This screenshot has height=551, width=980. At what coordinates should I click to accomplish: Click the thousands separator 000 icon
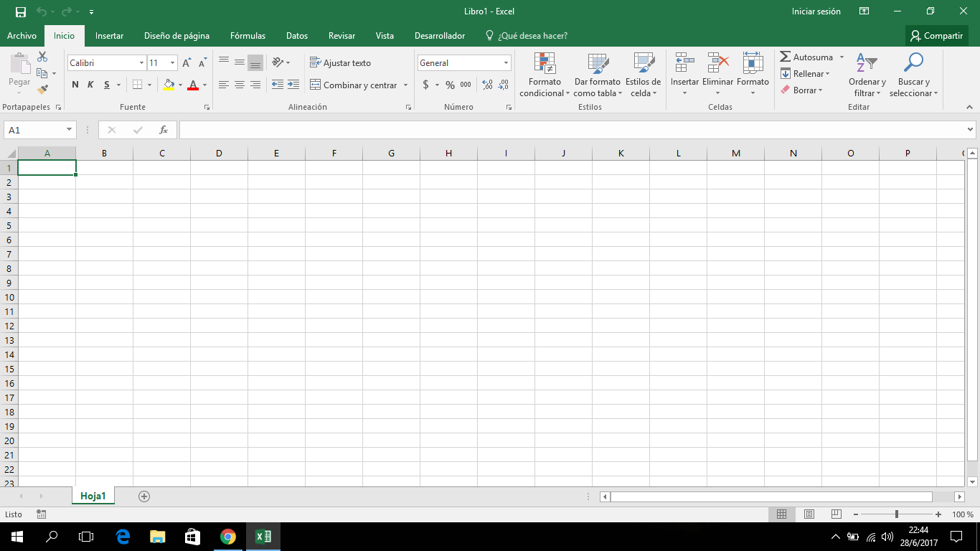(466, 85)
